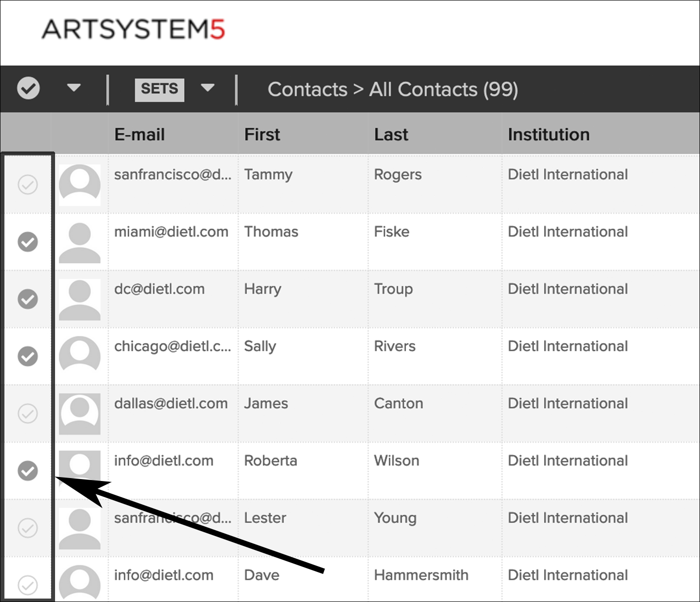Sort by the E-mail column header

point(140,135)
